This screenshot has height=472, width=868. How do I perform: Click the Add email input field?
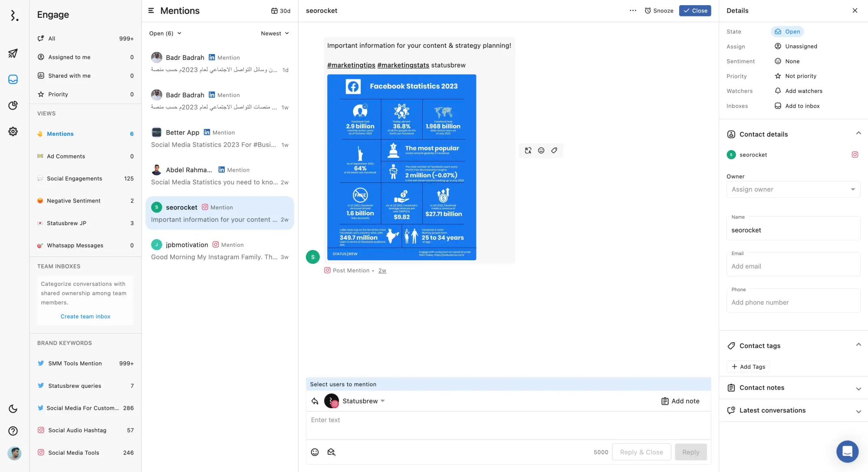coord(793,266)
